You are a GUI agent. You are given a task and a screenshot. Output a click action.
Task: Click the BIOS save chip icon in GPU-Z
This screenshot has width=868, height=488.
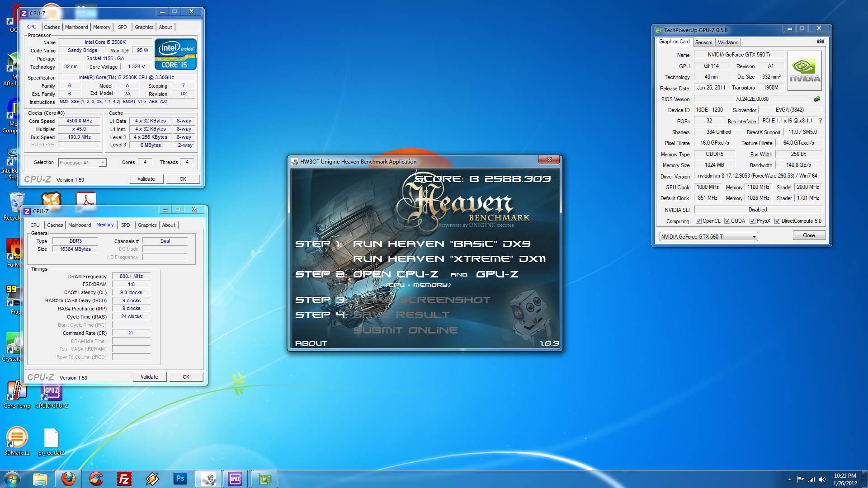pyautogui.click(x=817, y=99)
